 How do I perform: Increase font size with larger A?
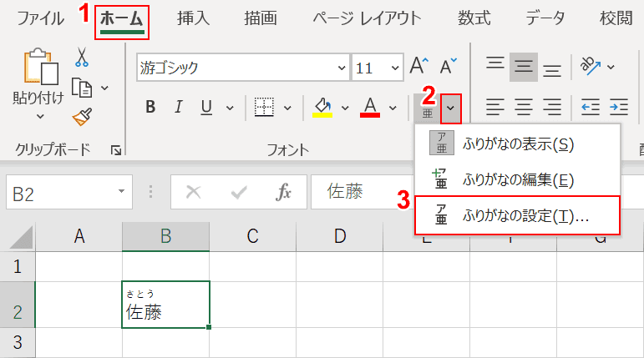(419, 66)
